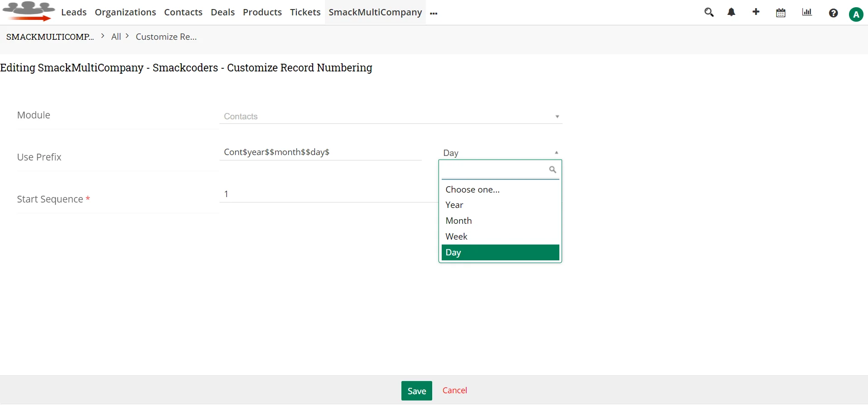This screenshot has width=868, height=405.
Task: Select Year option from list
Action: pyautogui.click(x=501, y=205)
